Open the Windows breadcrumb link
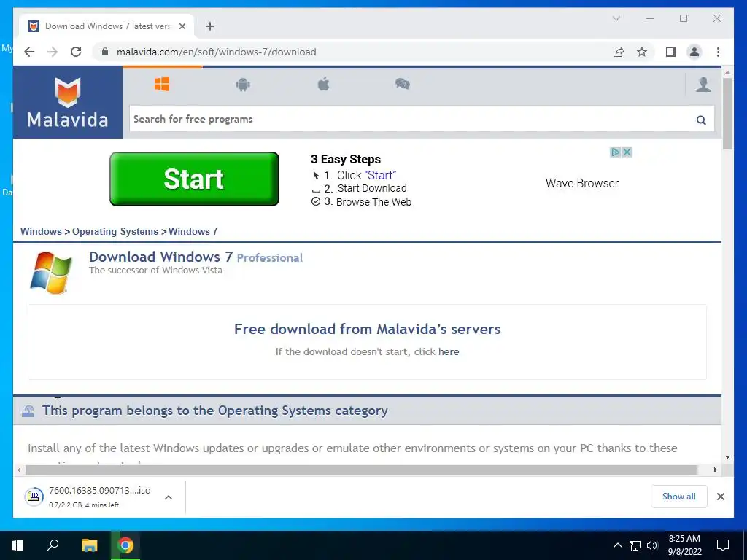This screenshot has width=747, height=560. 41,231
